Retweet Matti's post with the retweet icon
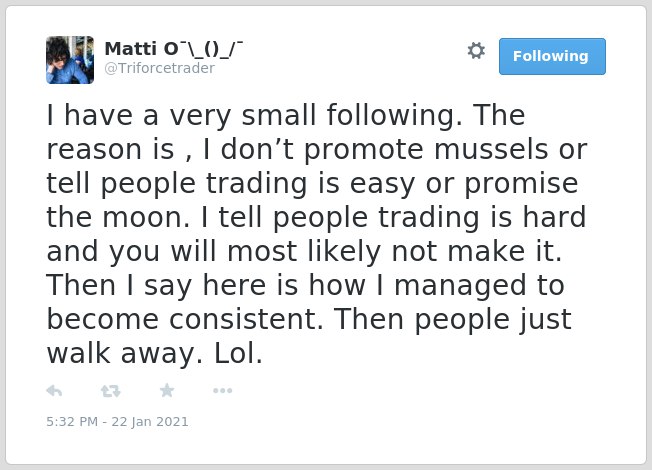 pyautogui.click(x=111, y=391)
